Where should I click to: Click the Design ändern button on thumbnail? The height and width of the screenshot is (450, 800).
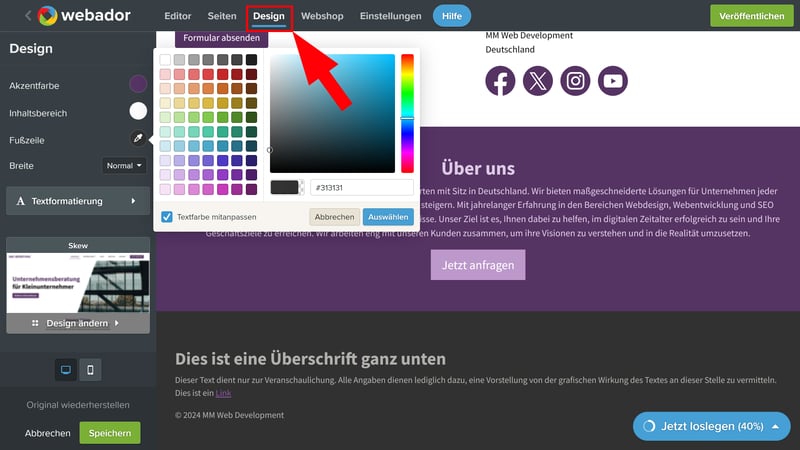tap(77, 323)
